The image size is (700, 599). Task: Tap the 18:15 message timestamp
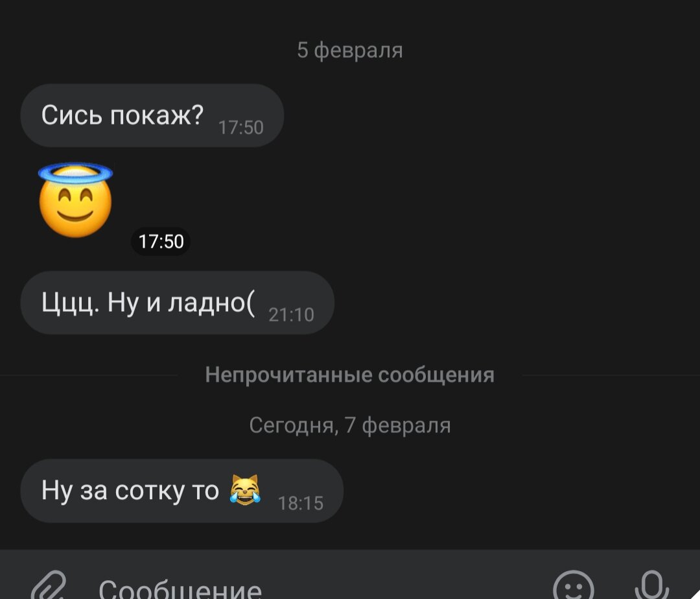tap(301, 504)
